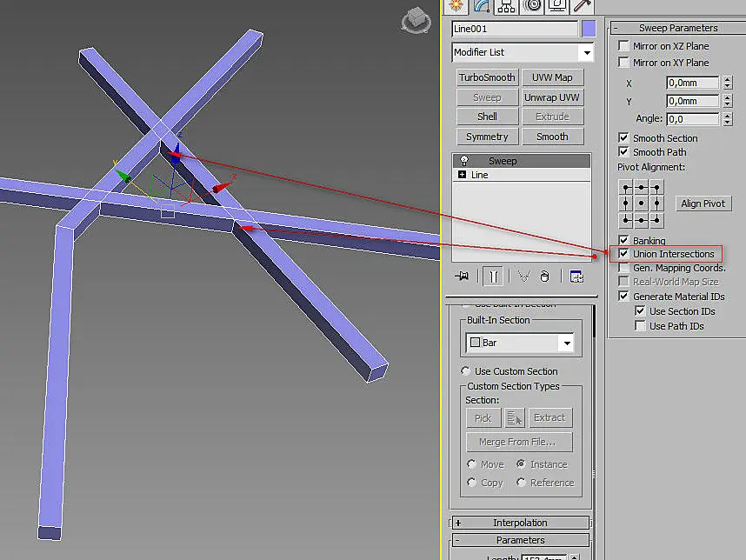
Task: Select bottom-center pivot alignment icon
Action: (642, 220)
